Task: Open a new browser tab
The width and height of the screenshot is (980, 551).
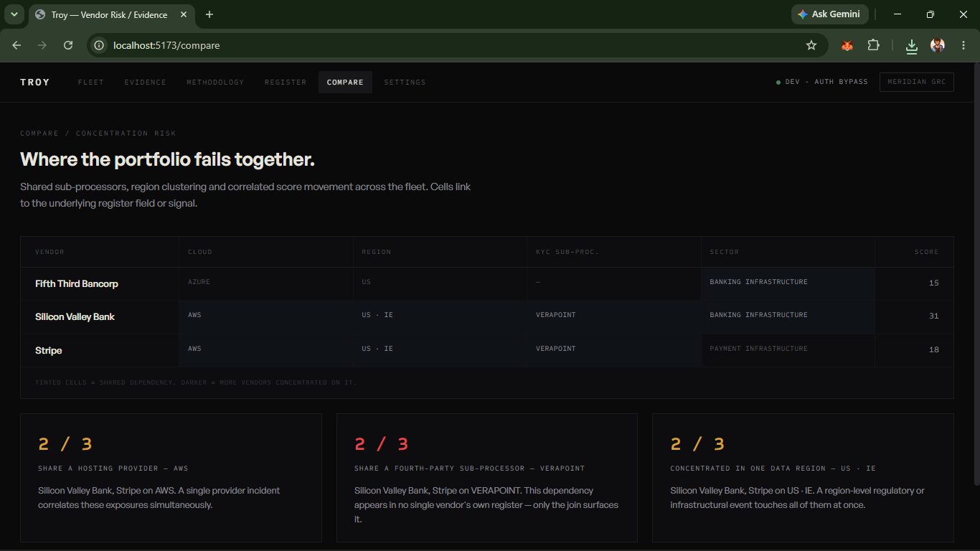Action: click(209, 14)
